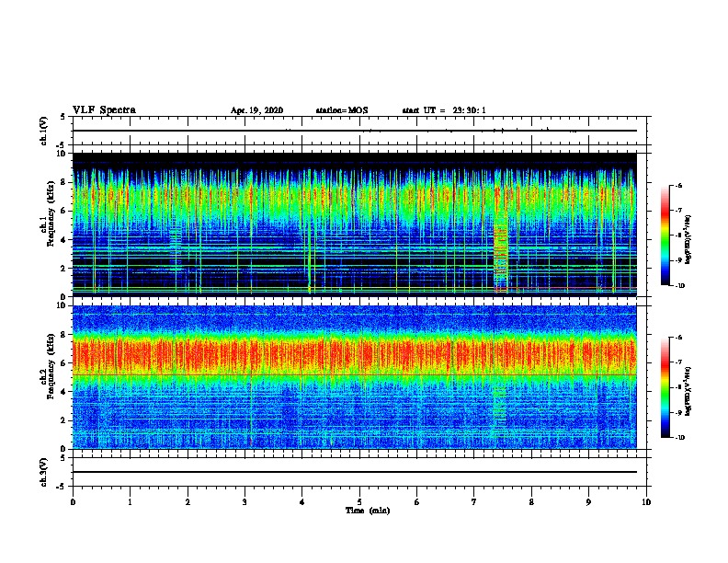Click the "-6" label on ch.1 color bar
This screenshot has width=728, height=563.
(x=678, y=186)
